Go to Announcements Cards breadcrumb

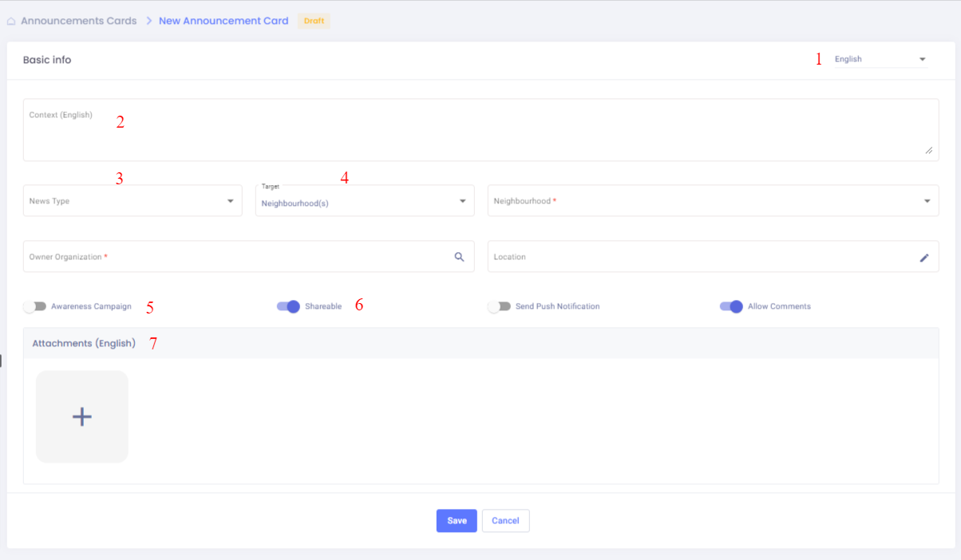(78, 21)
